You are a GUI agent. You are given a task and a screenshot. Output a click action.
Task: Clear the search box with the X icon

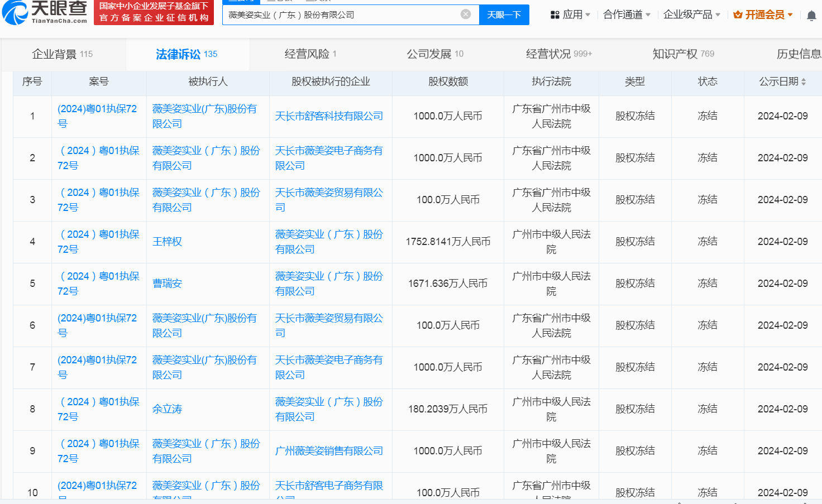(x=466, y=15)
